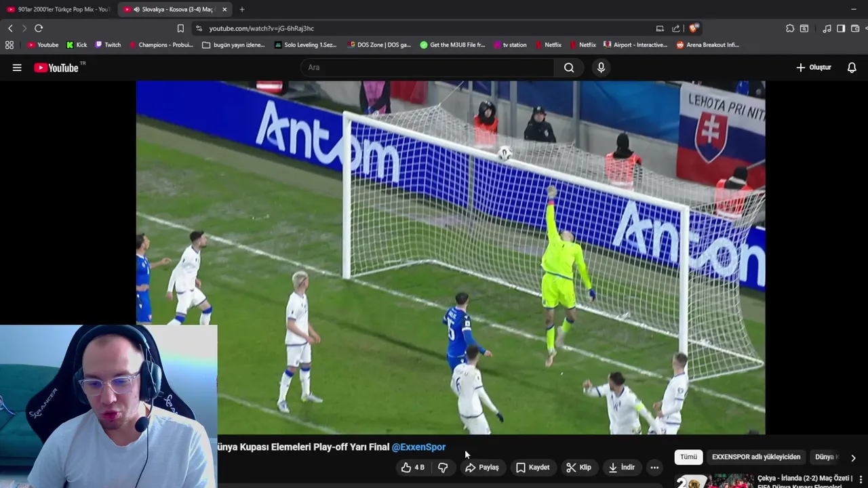This screenshot has width=868, height=488.
Task: Start voice search with the microphone
Action: click(x=601, y=68)
